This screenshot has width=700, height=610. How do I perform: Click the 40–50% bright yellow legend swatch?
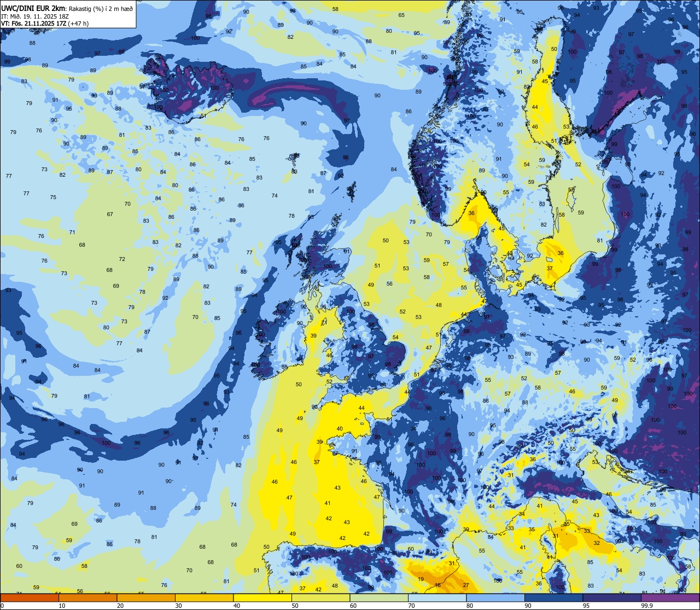click(x=262, y=598)
